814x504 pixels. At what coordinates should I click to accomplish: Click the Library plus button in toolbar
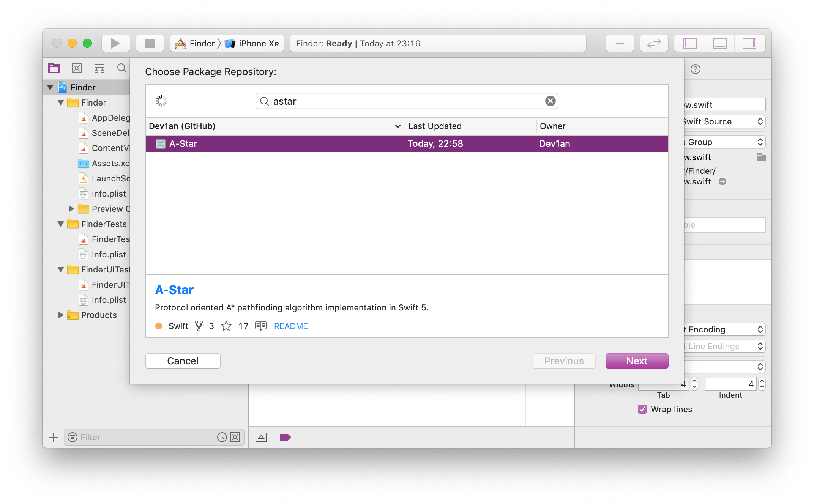[620, 43]
